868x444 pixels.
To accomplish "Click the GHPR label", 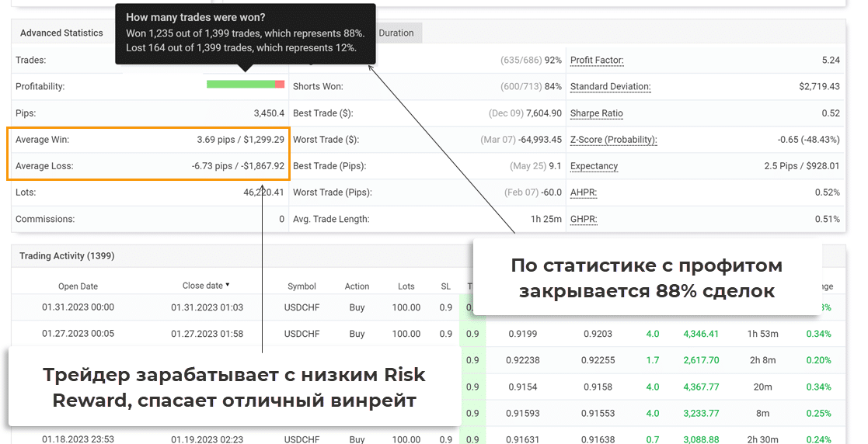I will (x=584, y=219).
